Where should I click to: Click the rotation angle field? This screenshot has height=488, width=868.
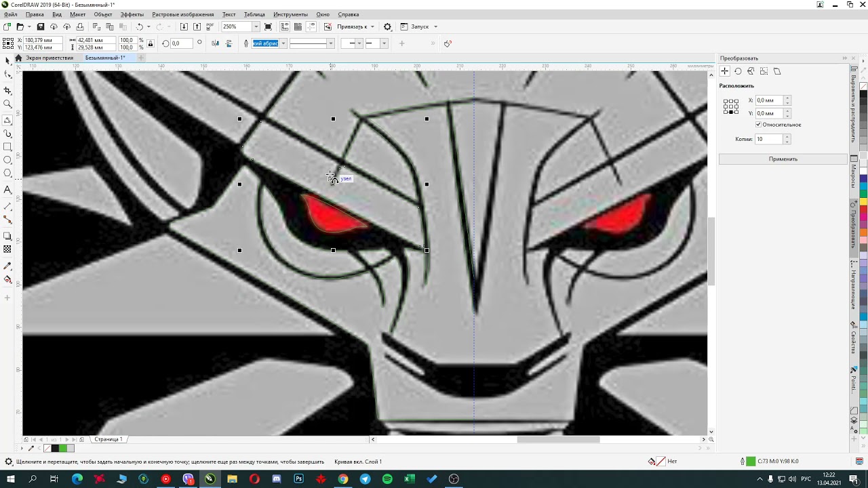click(180, 43)
